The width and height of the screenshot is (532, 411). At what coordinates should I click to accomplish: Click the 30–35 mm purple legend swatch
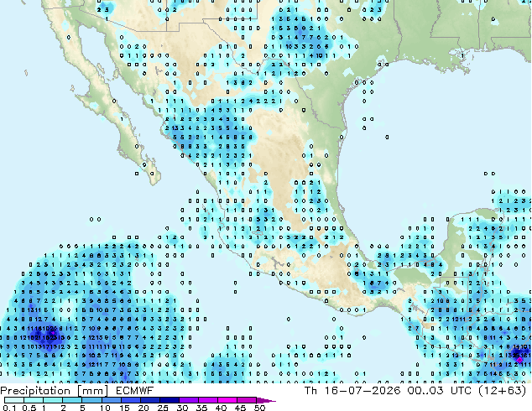coord(189,400)
